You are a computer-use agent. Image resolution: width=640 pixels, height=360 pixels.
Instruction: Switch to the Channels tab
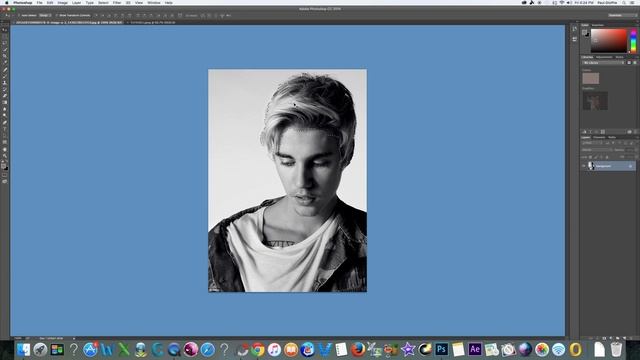599,138
